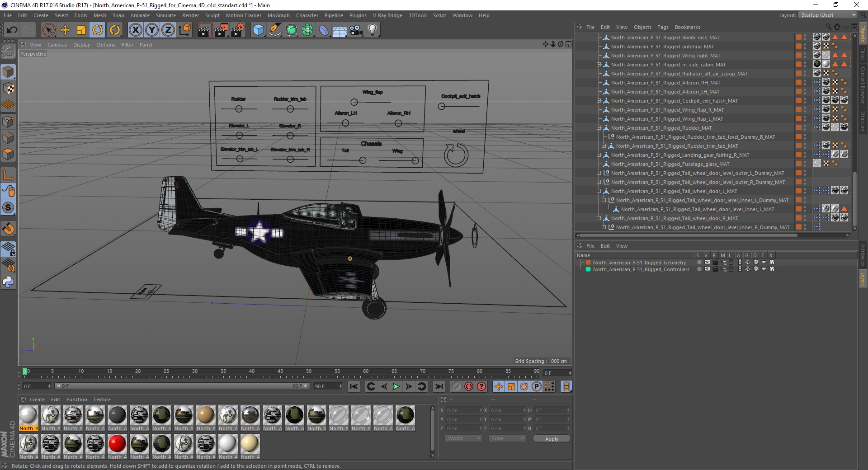Apply the coordinate values
The image size is (868, 470).
click(x=552, y=438)
